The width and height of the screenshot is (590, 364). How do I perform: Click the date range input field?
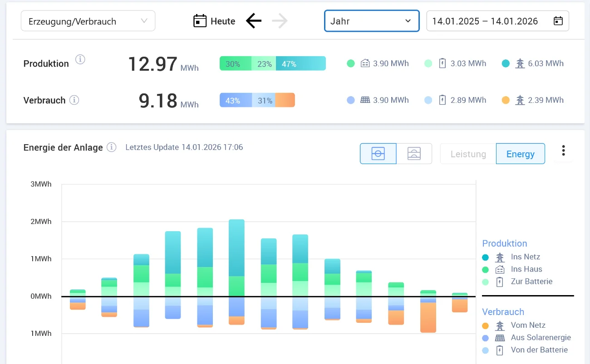click(485, 21)
